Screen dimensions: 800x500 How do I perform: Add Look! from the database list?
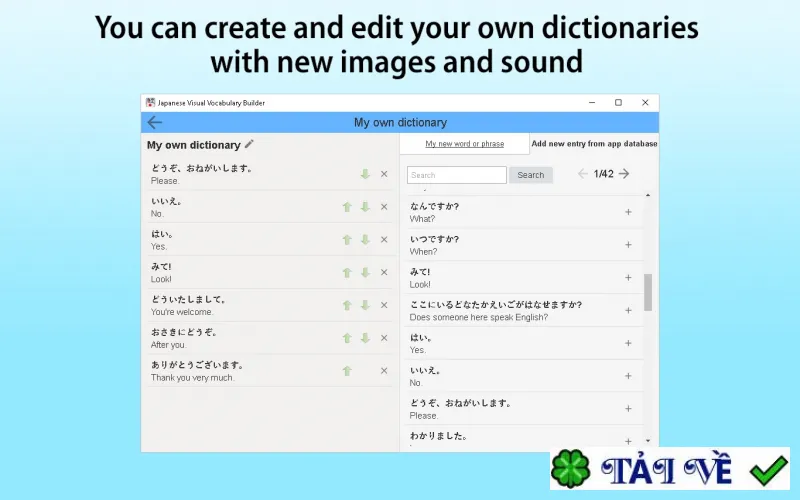(x=628, y=278)
